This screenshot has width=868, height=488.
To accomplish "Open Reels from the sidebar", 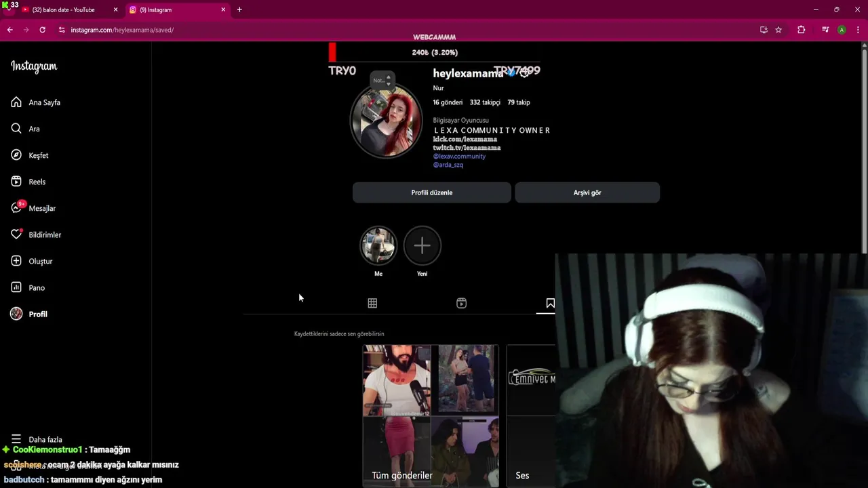I will (28, 182).
